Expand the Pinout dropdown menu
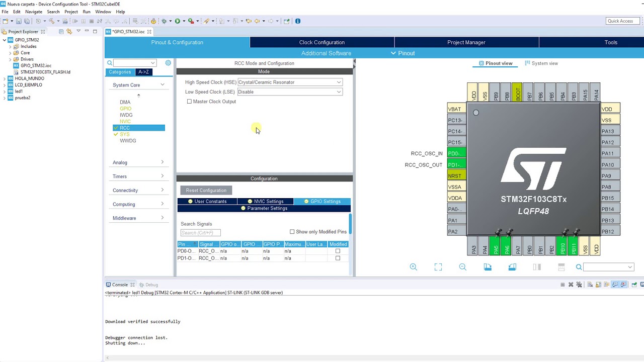 click(403, 53)
